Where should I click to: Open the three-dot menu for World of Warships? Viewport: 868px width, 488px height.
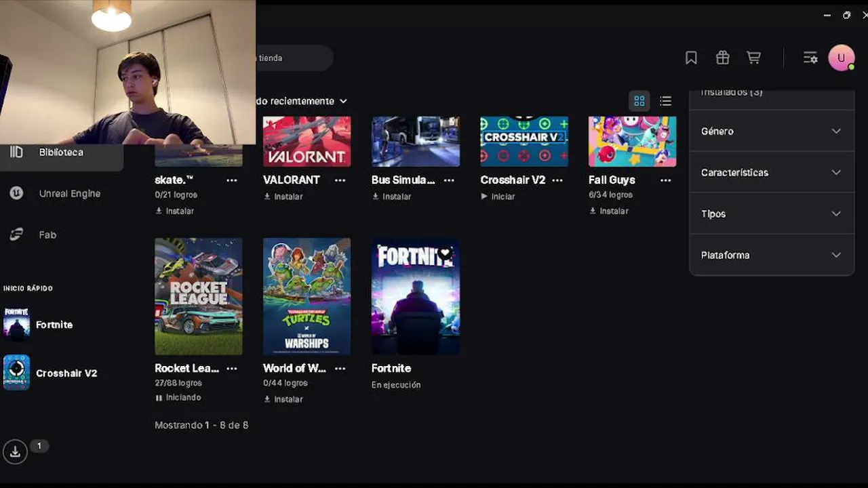(340, 369)
